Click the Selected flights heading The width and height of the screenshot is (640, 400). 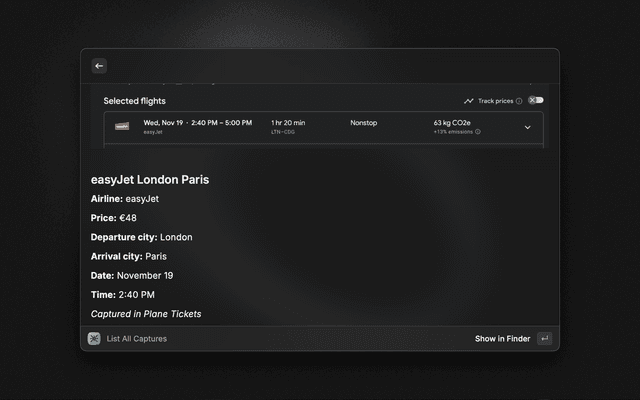tap(134, 101)
